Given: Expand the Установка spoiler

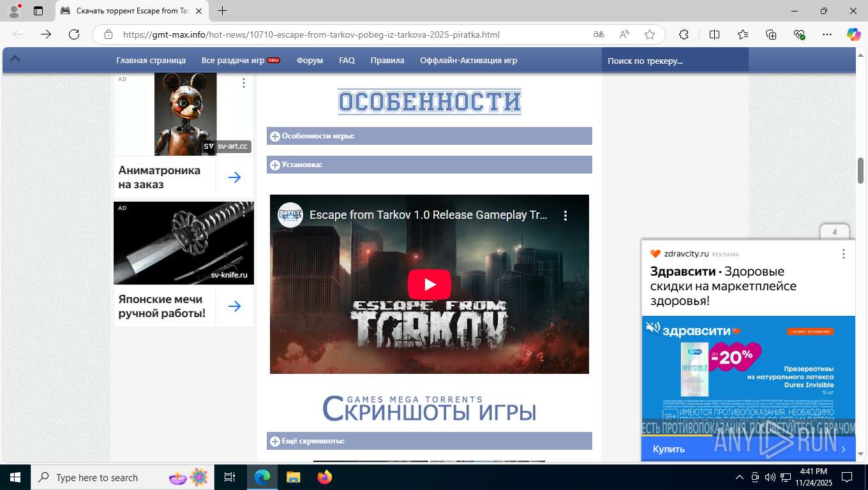Looking at the screenshot, I should [430, 165].
